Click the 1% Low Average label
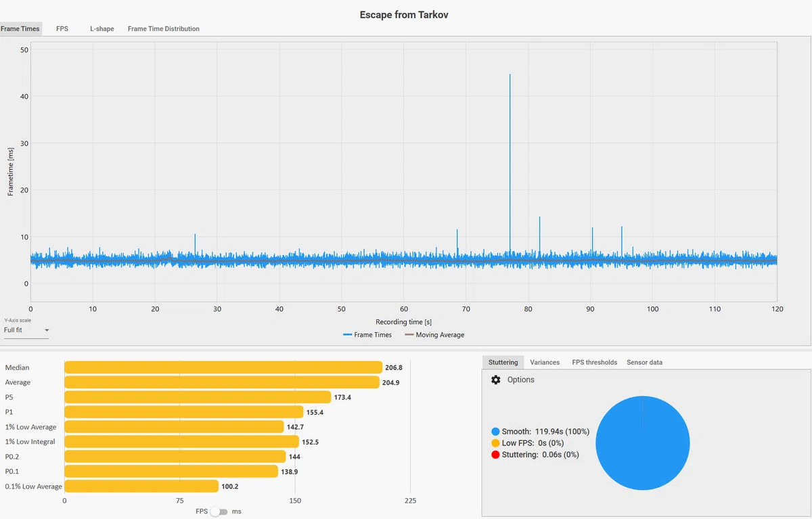 (x=30, y=427)
